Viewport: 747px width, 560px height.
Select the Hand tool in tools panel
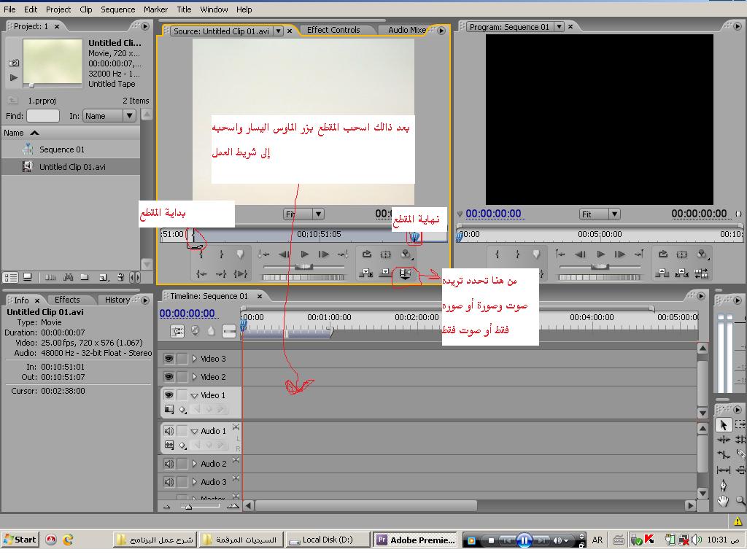pyautogui.click(x=723, y=501)
